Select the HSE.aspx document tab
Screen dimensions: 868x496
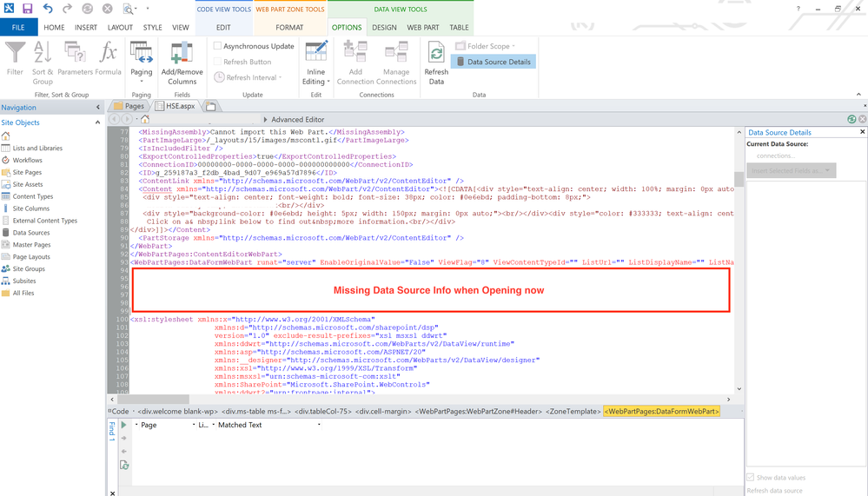click(176, 106)
